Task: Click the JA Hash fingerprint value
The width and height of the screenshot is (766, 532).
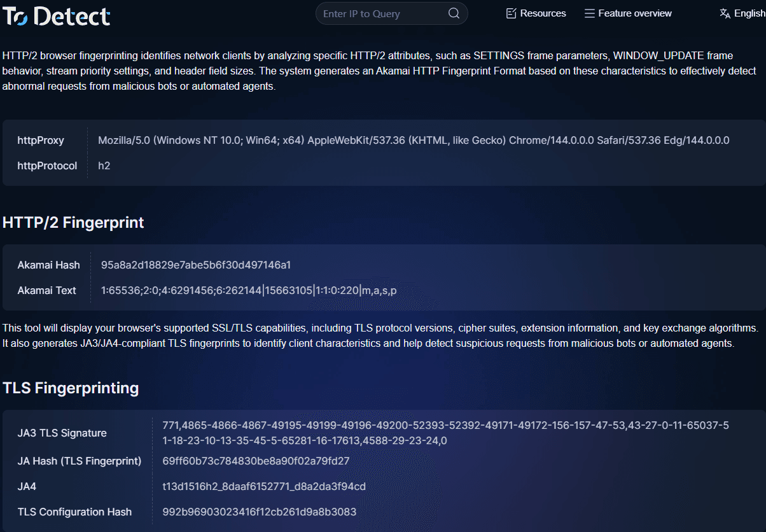Action: coord(256,461)
